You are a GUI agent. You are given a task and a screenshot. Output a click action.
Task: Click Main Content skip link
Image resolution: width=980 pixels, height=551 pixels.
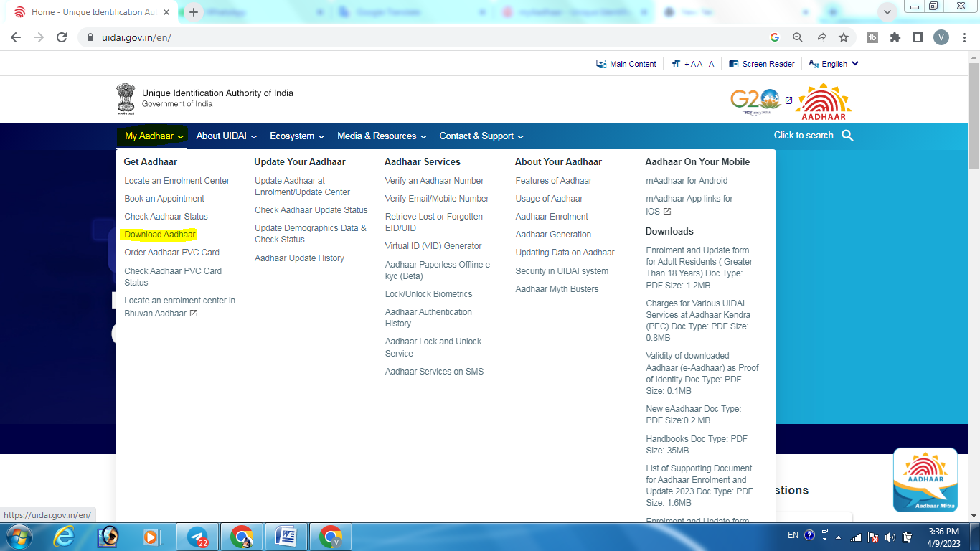pos(626,64)
